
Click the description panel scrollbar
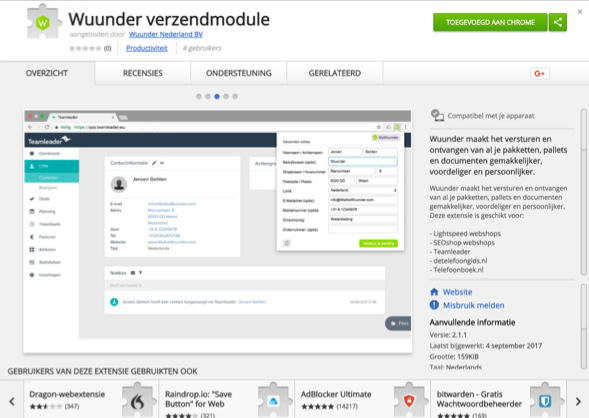point(583,192)
